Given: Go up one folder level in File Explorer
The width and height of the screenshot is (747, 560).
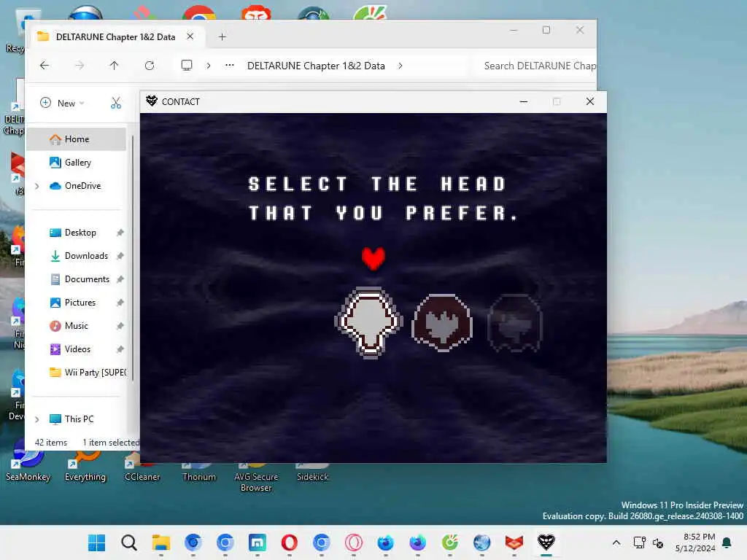Looking at the screenshot, I should pos(114,66).
